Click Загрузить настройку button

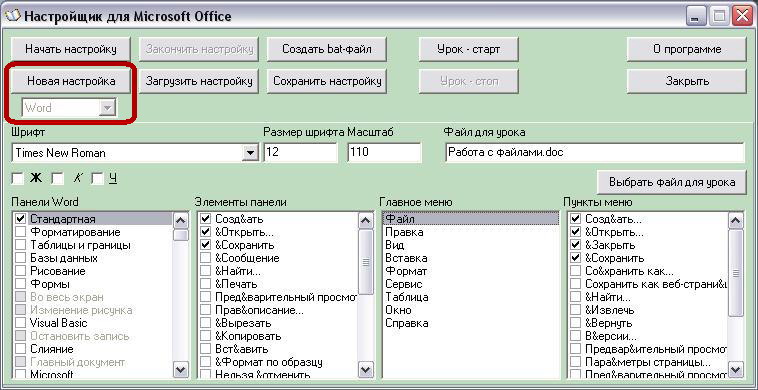(x=199, y=81)
